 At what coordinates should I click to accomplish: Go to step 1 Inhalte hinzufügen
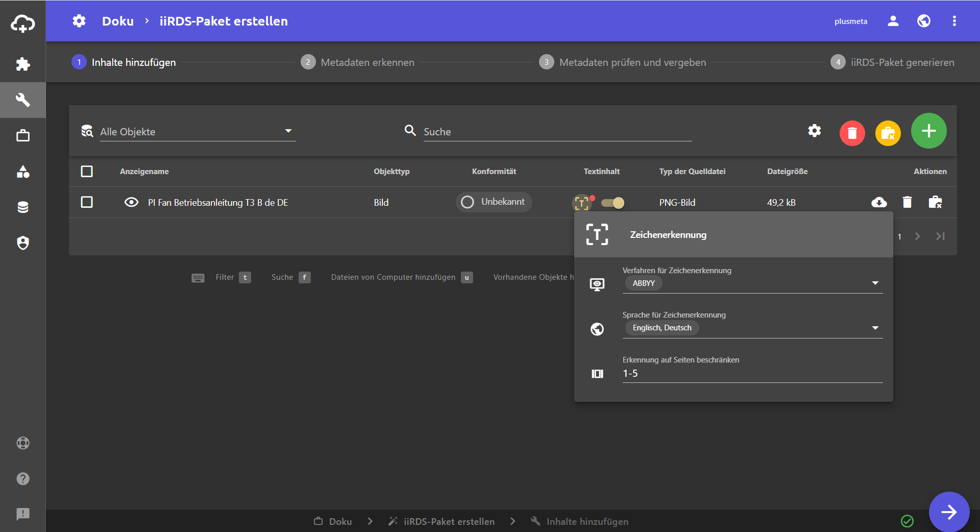point(124,62)
